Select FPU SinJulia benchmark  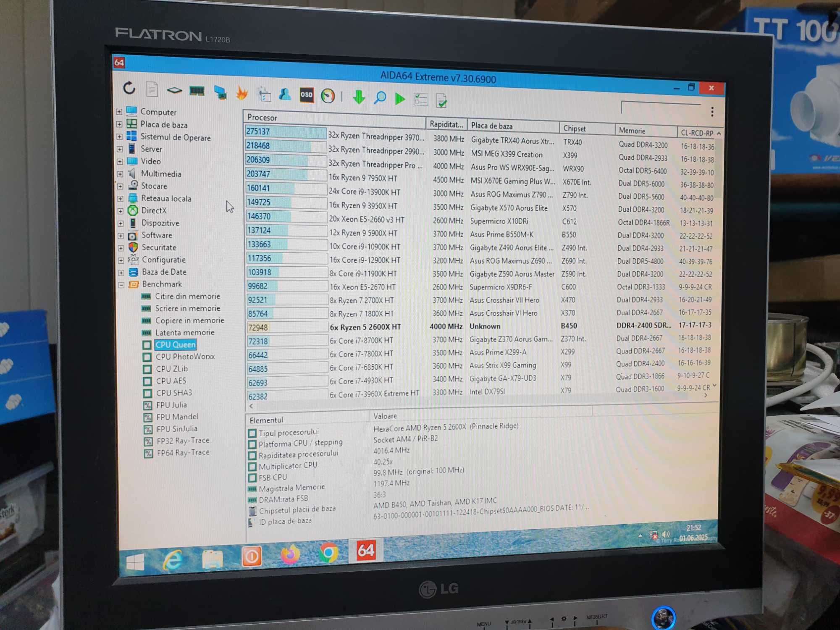click(177, 429)
